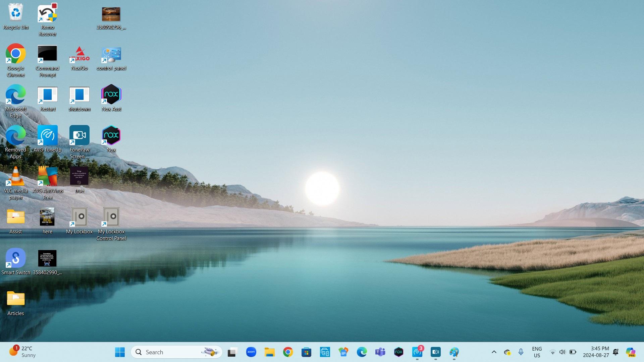Select the Smart Switch desktop shortcut
The image size is (644, 362).
(16, 262)
